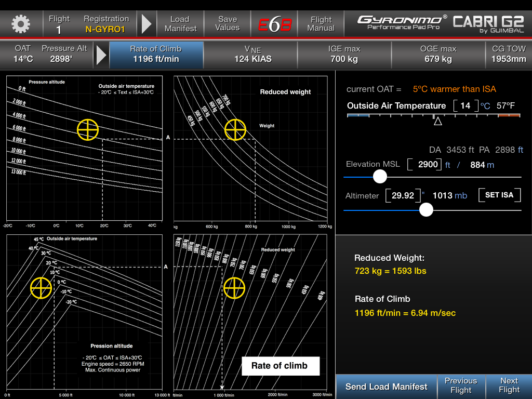Tap the 'Reduced Weight:' heading
The width and height of the screenshot is (532, 399).
tap(389, 258)
